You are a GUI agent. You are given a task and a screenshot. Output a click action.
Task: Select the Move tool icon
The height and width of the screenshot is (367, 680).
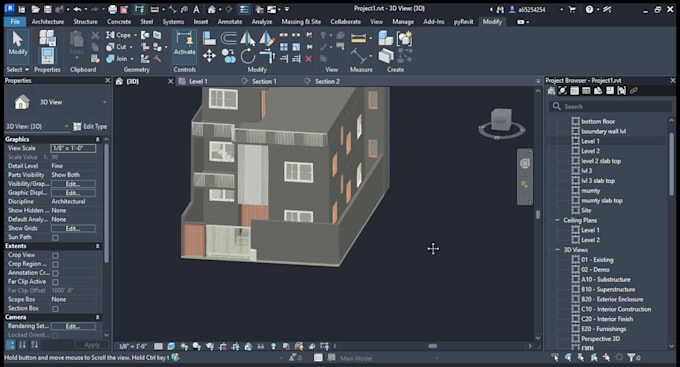(x=209, y=56)
